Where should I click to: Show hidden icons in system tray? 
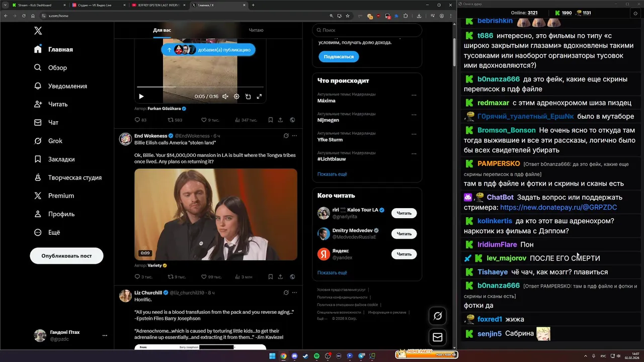tap(587, 356)
